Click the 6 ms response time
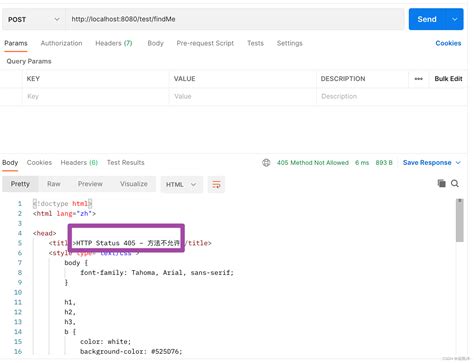Image resolution: width=474 pixels, height=363 pixels. [362, 163]
